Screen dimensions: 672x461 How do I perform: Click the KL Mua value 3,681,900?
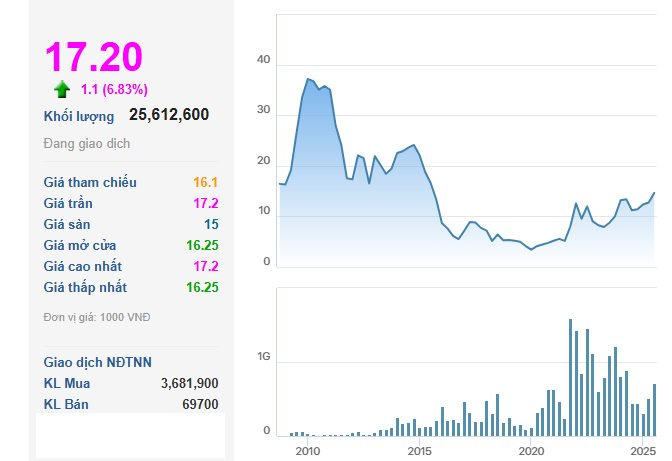(189, 383)
